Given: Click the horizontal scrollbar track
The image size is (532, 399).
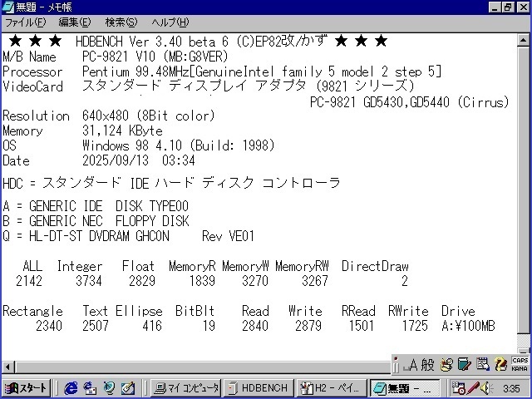Looking at the screenshot, I should click(202, 367).
